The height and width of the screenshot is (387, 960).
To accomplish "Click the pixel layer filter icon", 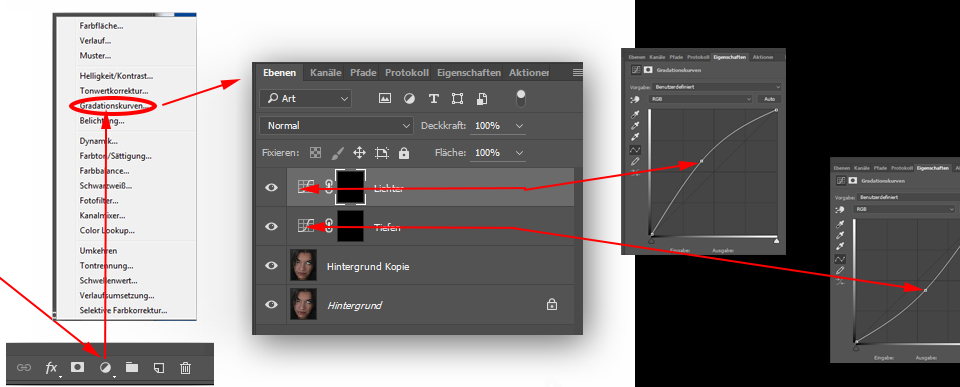I will [384, 98].
